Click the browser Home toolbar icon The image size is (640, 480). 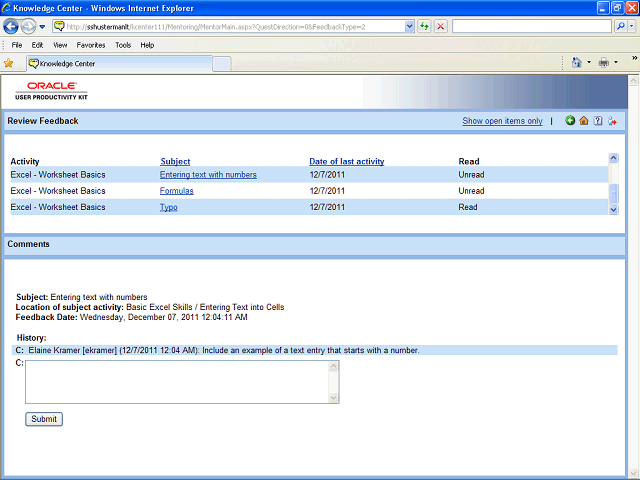click(x=576, y=62)
